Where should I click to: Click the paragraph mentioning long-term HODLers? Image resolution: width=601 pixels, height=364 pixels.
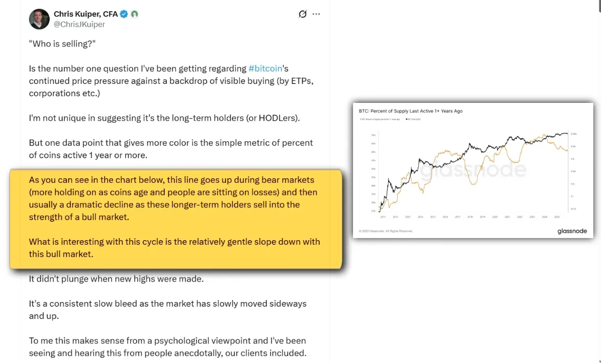tap(164, 118)
